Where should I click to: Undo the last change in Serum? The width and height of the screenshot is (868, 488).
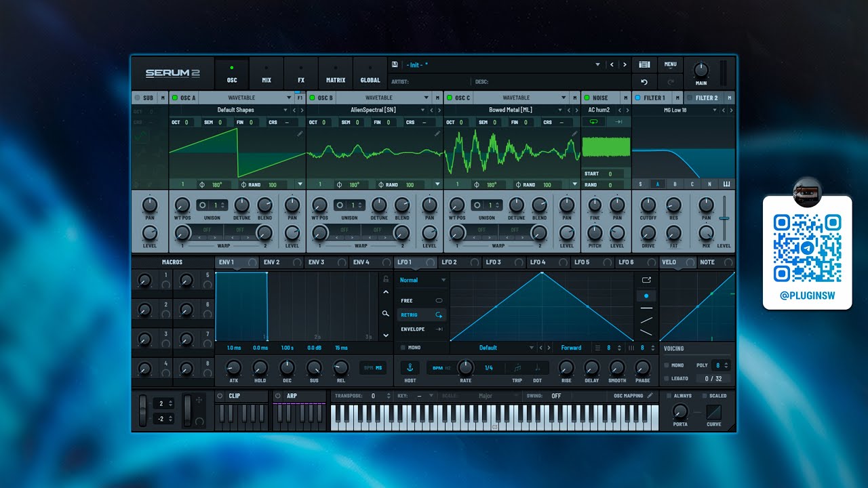[x=644, y=82]
